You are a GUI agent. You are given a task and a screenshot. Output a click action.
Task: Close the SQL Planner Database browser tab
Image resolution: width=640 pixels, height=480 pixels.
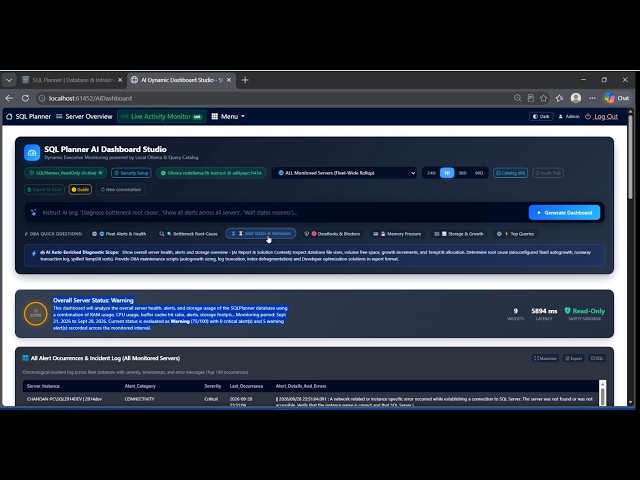(x=120, y=80)
